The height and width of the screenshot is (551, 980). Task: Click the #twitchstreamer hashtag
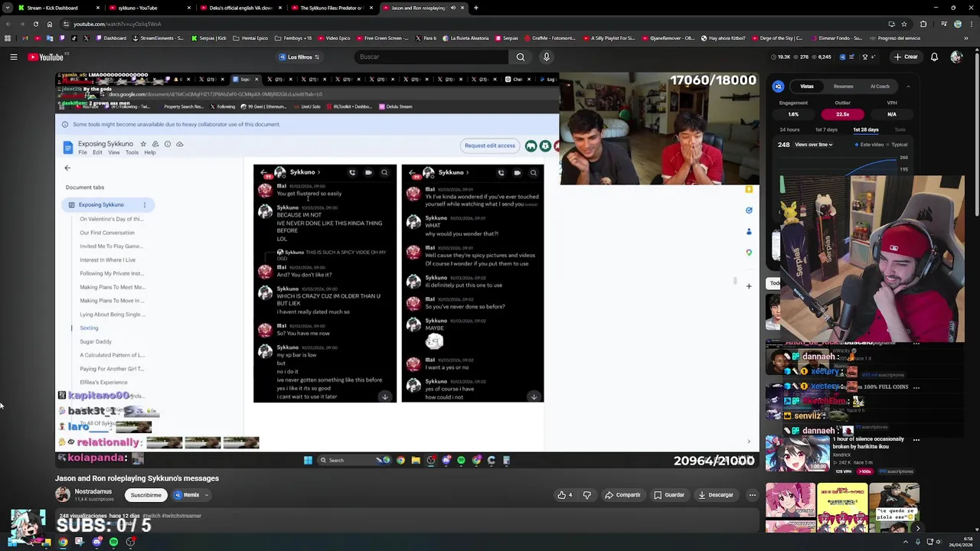point(181,516)
